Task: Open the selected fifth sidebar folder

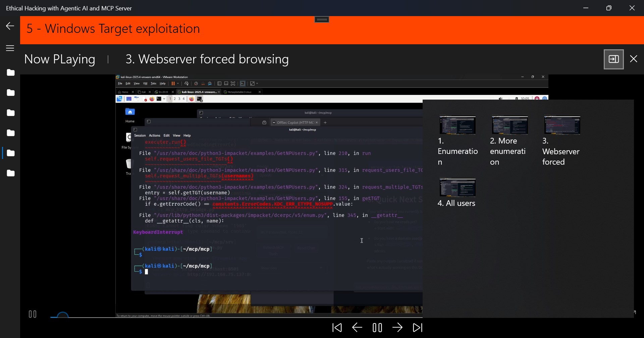Action: pos(11,153)
